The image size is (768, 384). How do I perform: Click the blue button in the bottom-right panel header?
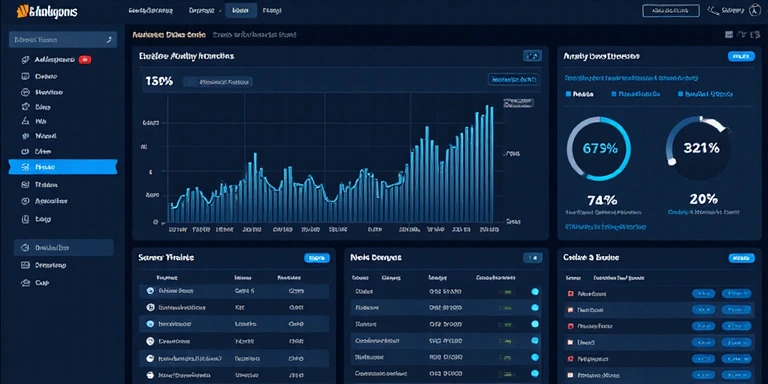click(742, 258)
